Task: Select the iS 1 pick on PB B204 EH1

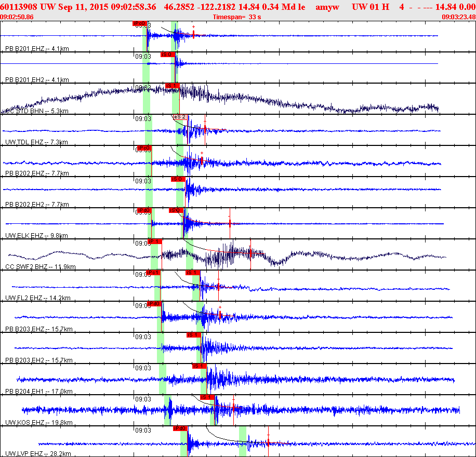Action: click(x=200, y=366)
